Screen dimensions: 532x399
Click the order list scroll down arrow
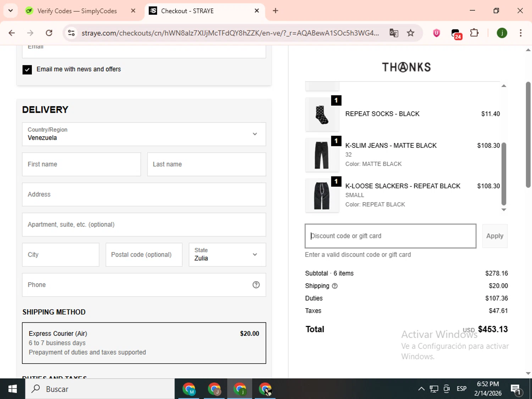tap(504, 210)
